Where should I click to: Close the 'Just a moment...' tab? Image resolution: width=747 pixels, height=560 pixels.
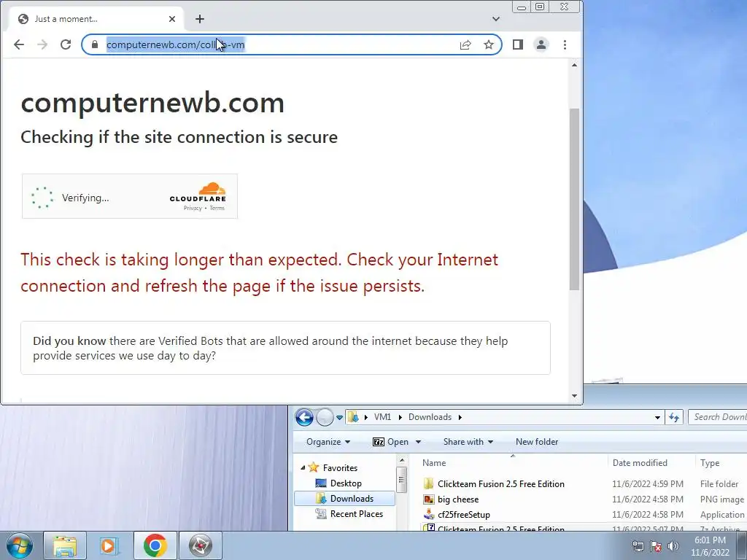click(x=172, y=19)
